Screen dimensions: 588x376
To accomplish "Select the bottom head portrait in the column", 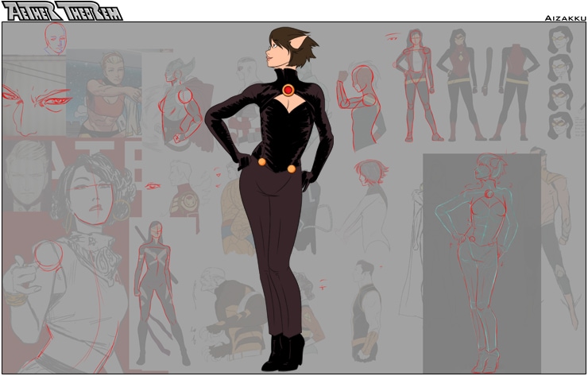I will pos(560,124).
